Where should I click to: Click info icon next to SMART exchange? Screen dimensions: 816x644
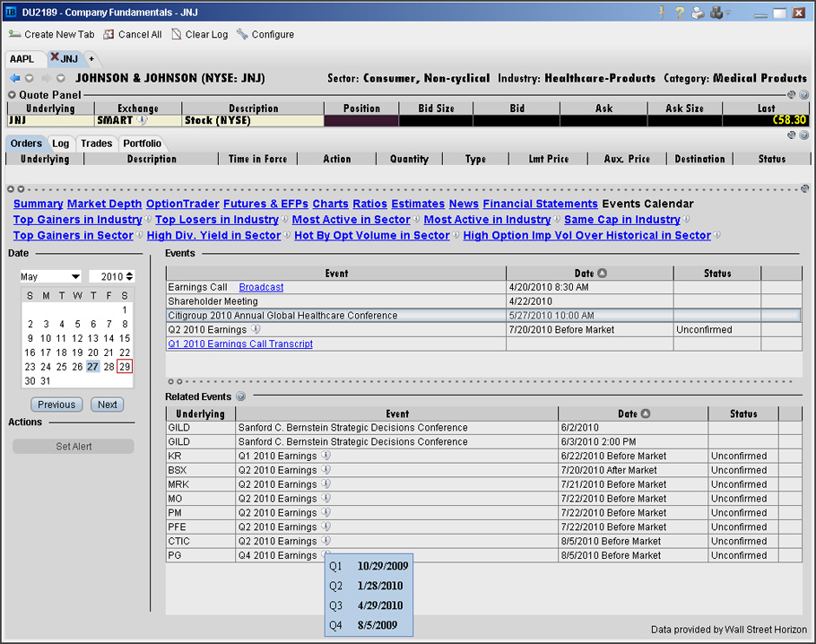(142, 120)
